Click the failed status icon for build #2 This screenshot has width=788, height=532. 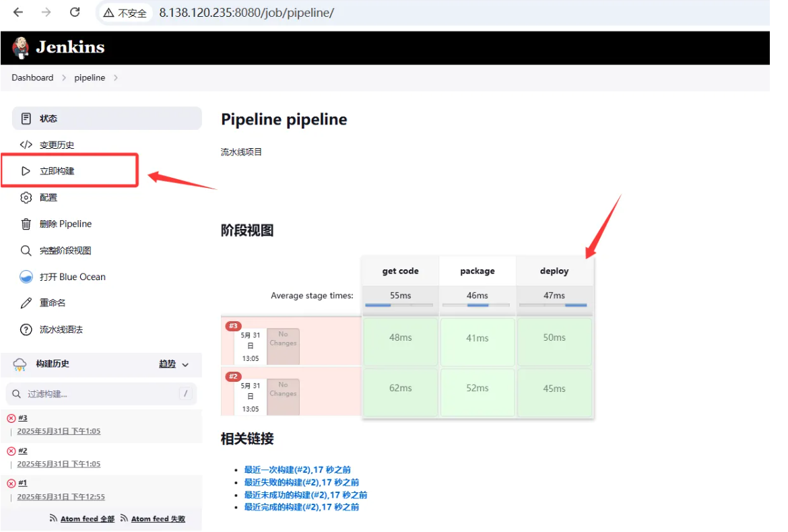(x=11, y=451)
